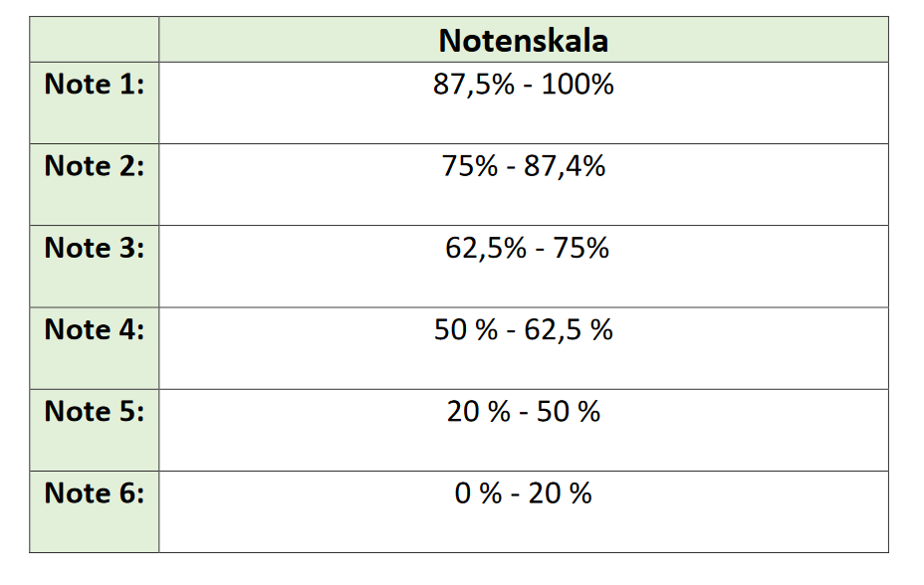The width and height of the screenshot is (924, 585).
Task: Click the 87,5% - 100% range text
Action: coord(524,85)
